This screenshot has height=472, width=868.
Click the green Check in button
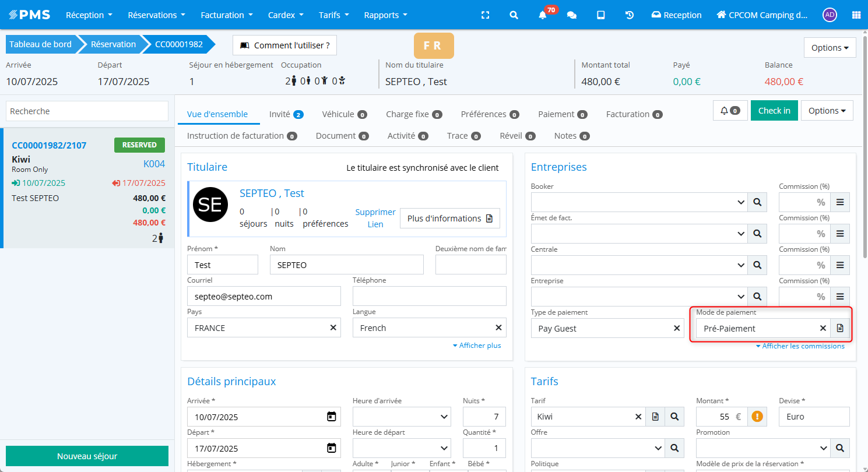tap(774, 111)
